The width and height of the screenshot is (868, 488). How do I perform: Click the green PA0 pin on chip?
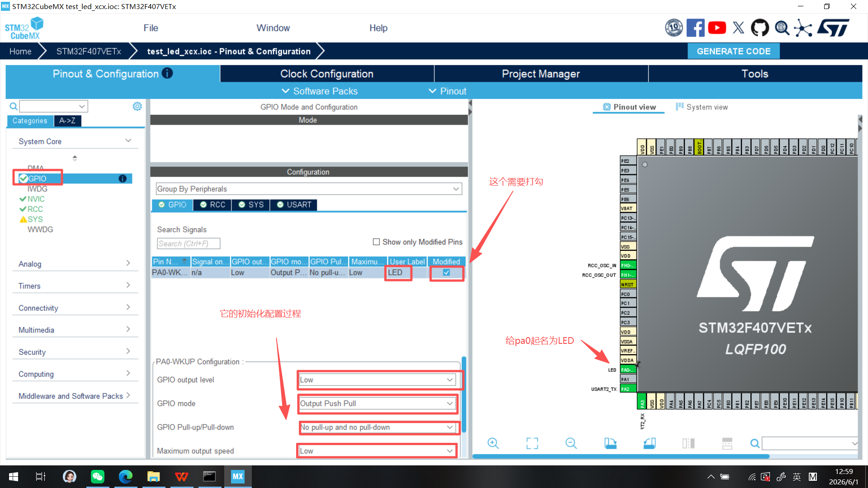[x=627, y=370]
